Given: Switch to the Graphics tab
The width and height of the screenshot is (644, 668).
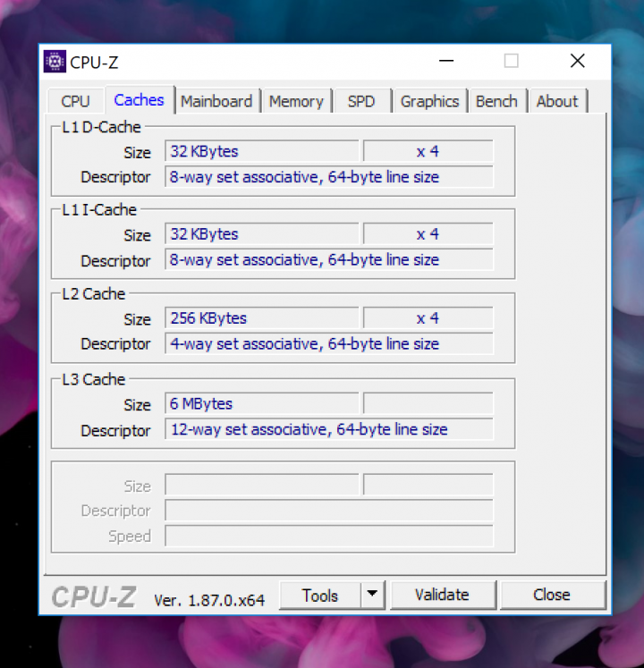Looking at the screenshot, I should pyautogui.click(x=429, y=101).
